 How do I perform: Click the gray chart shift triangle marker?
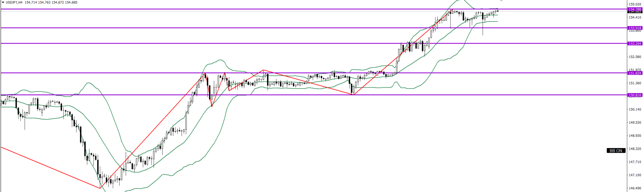[501, 1]
